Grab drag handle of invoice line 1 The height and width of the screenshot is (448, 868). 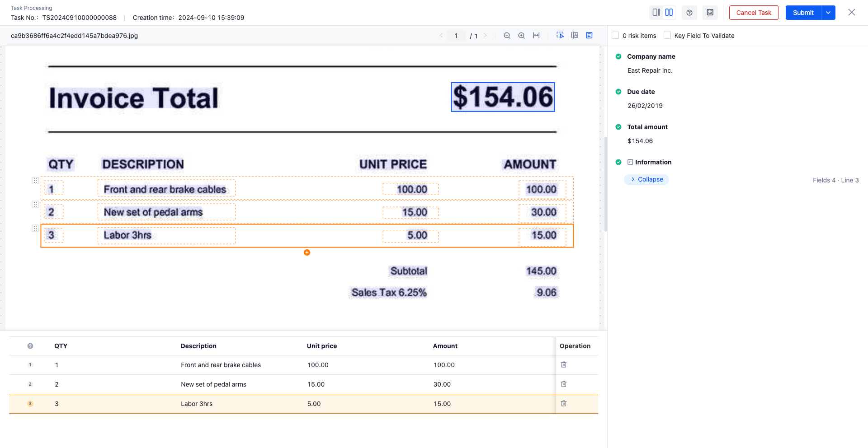click(35, 181)
